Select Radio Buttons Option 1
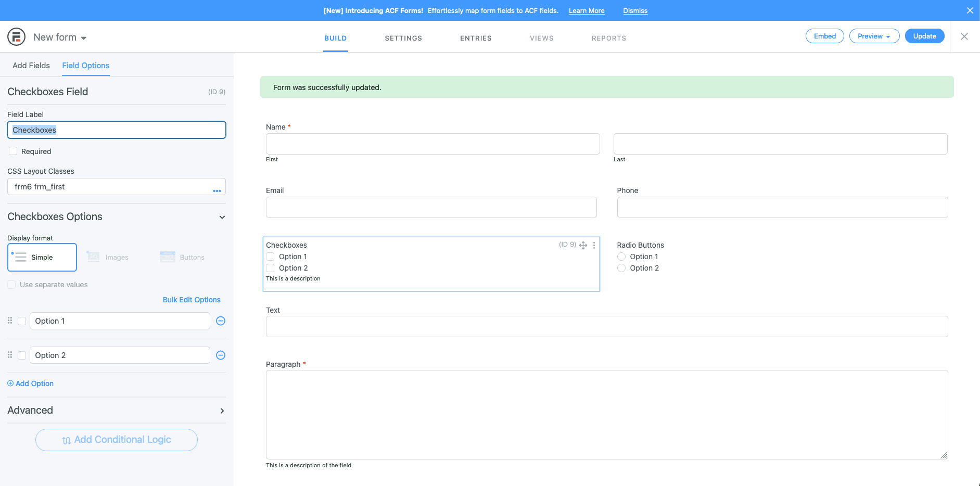980x486 pixels. click(x=621, y=257)
